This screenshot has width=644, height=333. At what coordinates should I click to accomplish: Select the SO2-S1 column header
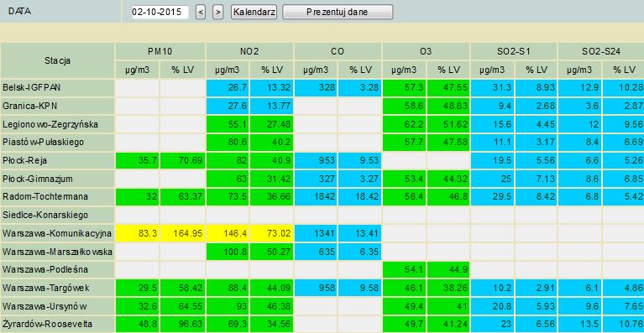(514, 51)
